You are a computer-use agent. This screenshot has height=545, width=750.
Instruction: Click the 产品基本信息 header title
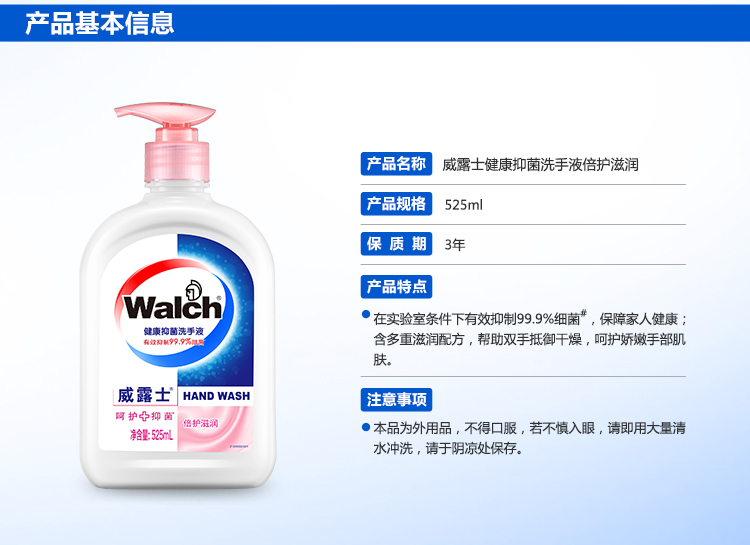tap(99, 23)
